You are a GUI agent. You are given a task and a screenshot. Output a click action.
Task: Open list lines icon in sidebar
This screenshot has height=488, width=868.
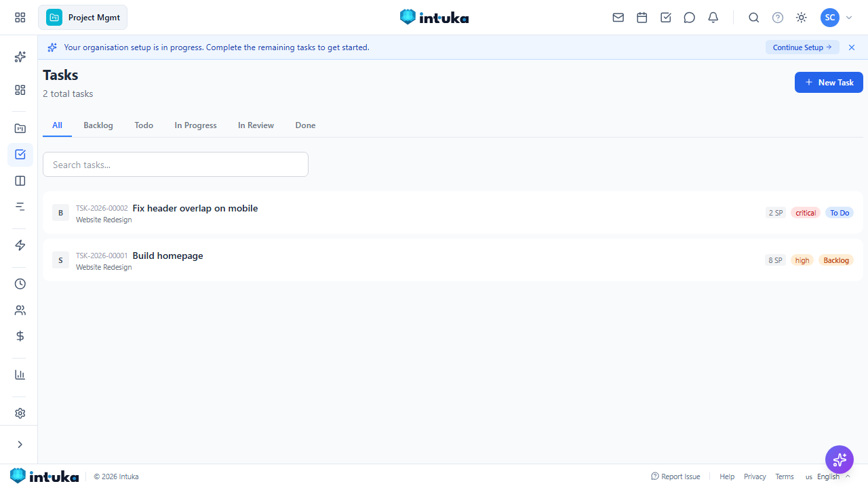20,207
